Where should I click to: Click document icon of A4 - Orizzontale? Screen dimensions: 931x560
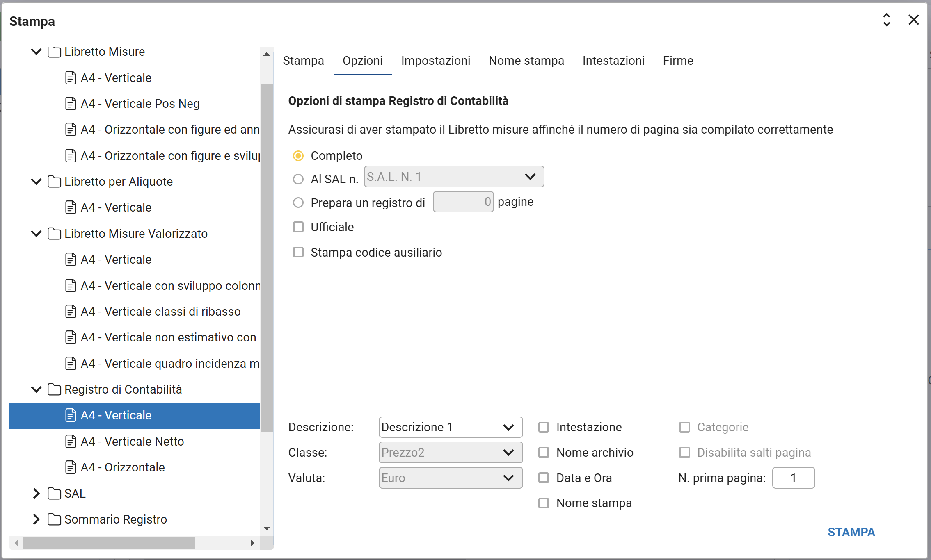click(71, 467)
